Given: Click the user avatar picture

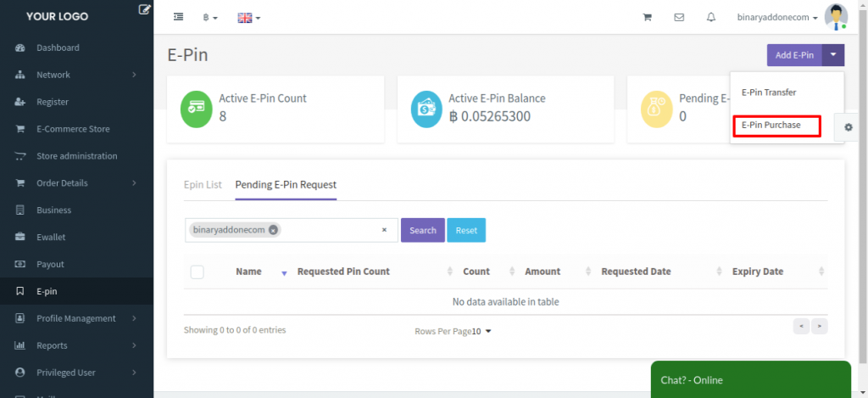Looking at the screenshot, I should coord(836,17).
